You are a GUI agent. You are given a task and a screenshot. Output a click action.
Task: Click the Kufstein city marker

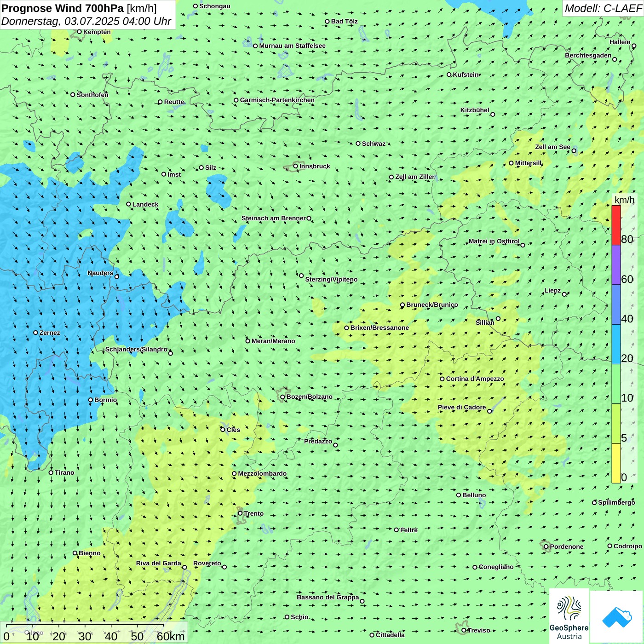(449, 75)
